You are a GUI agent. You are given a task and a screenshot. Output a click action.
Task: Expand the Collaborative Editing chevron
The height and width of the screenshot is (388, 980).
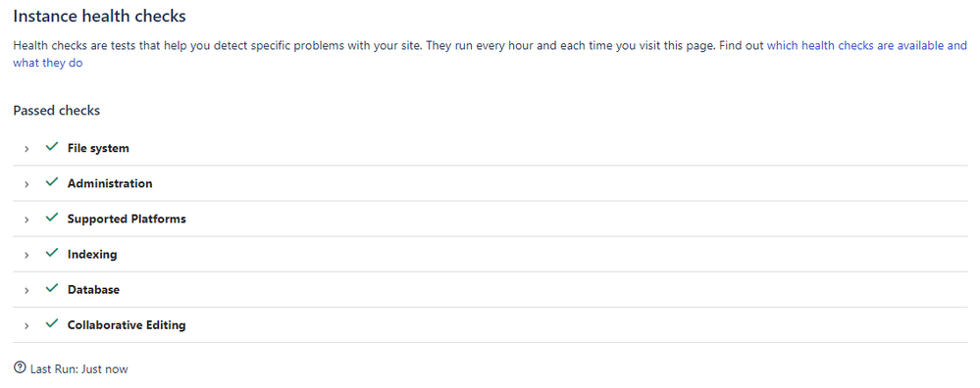(x=26, y=326)
